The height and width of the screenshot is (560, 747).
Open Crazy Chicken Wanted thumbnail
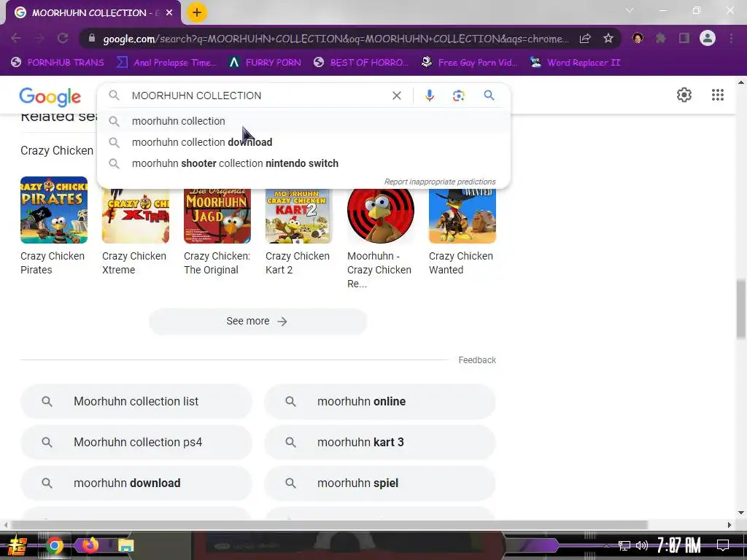[x=462, y=216]
